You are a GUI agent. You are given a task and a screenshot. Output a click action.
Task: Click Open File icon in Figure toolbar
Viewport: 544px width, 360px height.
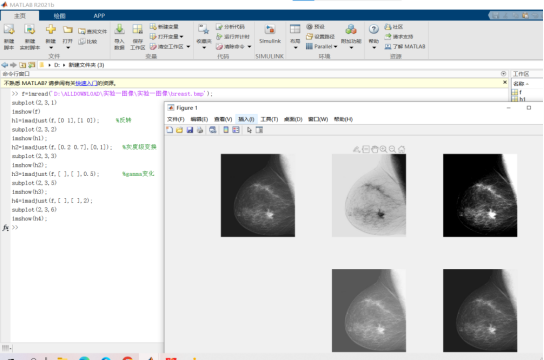pos(179,130)
